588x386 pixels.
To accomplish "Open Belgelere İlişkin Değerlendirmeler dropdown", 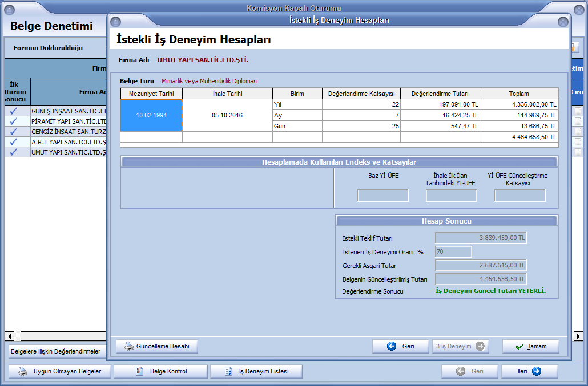I will 57,351.
